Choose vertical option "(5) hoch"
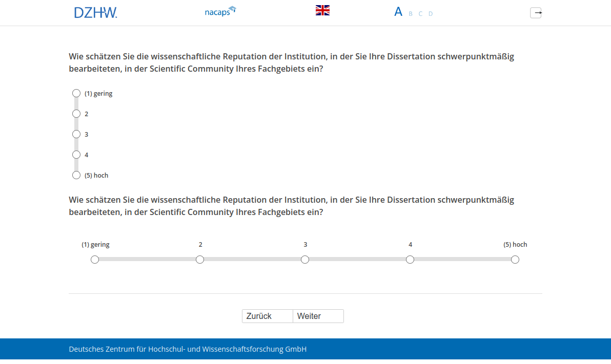 click(x=76, y=175)
